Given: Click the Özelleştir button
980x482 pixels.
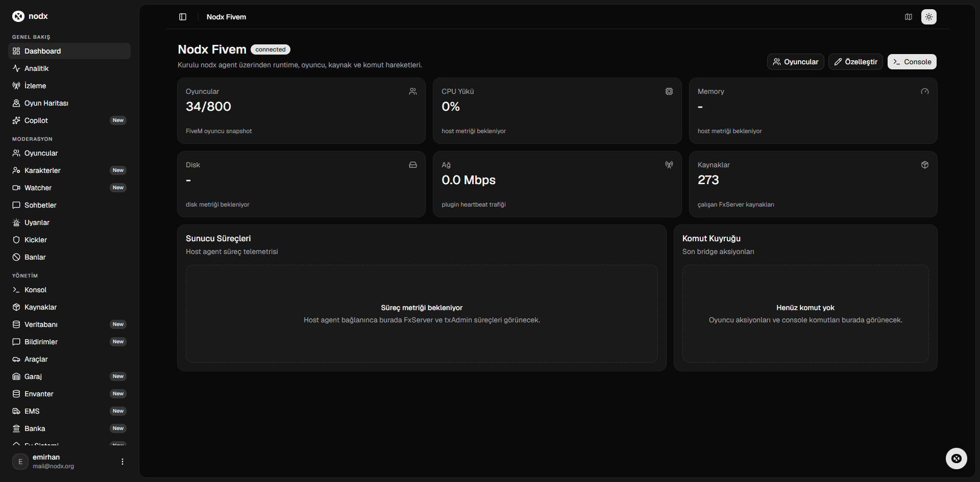Looking at the screenshot, I should tap(855, 62).
